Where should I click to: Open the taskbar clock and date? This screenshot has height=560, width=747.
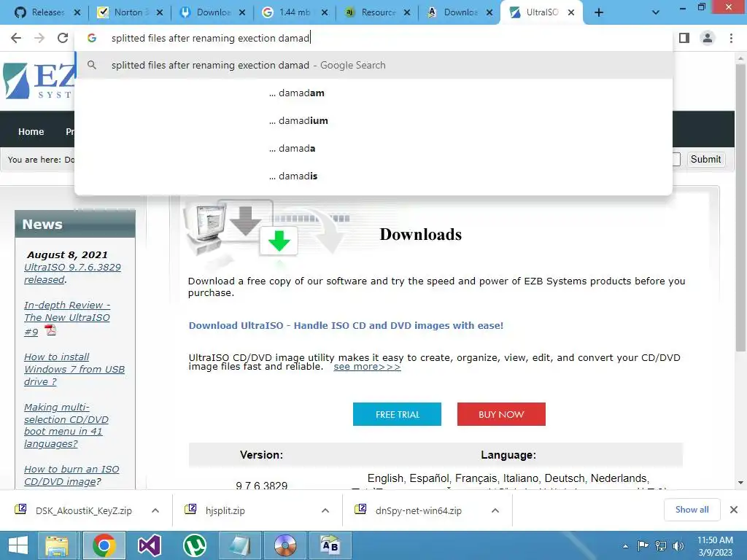click(715, 545)
